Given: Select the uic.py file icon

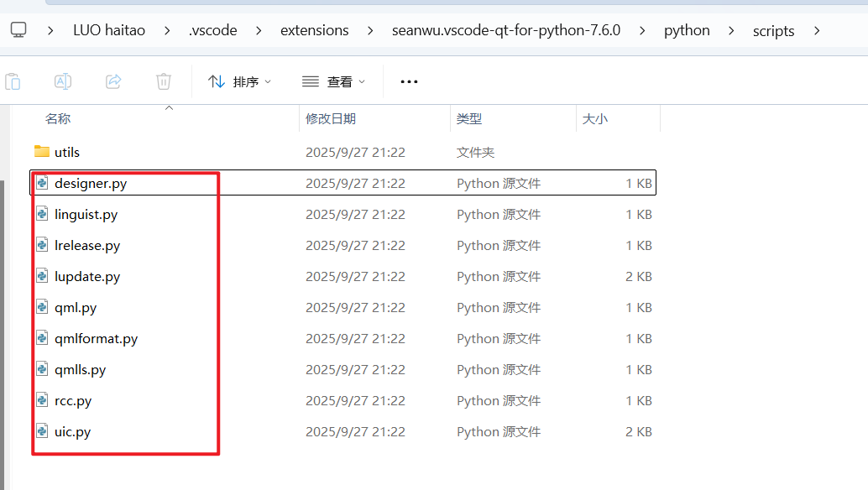Looking at the screenshot, I should (x=42, y=430).
